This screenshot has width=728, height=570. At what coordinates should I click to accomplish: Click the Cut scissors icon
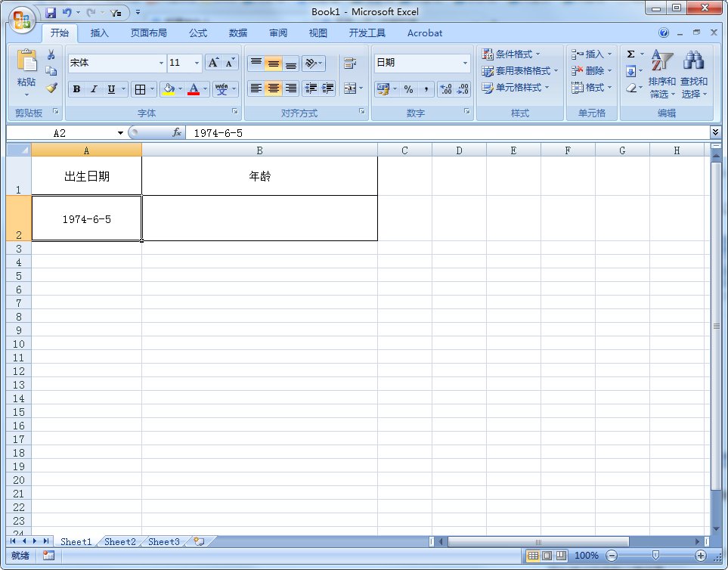[x=51, y=54]
